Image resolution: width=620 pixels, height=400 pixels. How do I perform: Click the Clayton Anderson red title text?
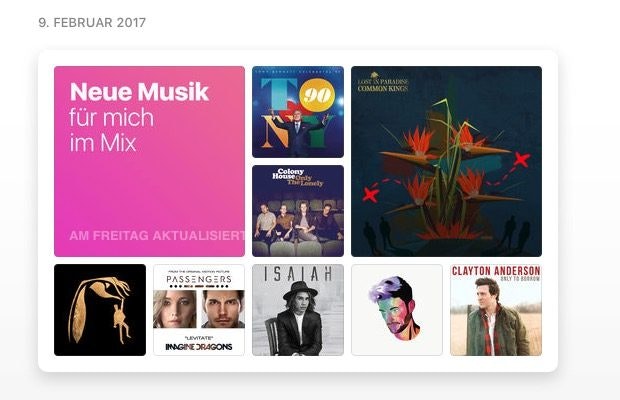pyautogui.click(x=496, y=271)
